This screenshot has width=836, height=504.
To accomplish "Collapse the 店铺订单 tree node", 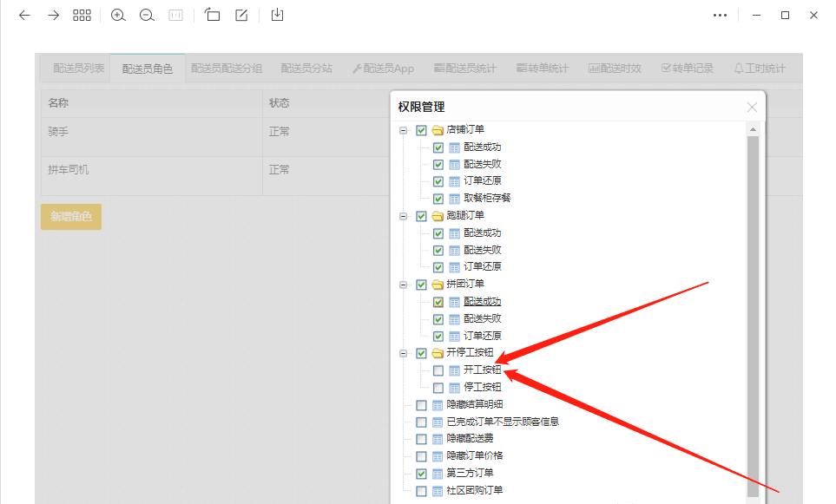I will pyautogui.click(x=403, y=130).
